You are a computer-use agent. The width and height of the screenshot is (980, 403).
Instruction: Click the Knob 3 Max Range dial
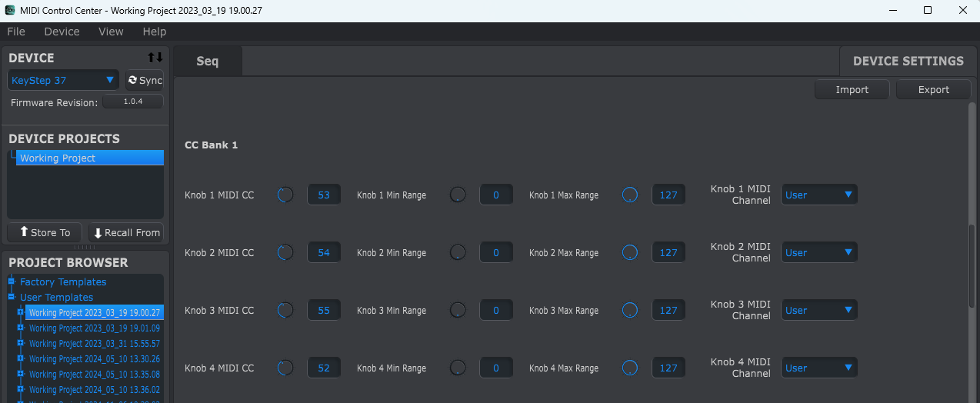point(630,310)
